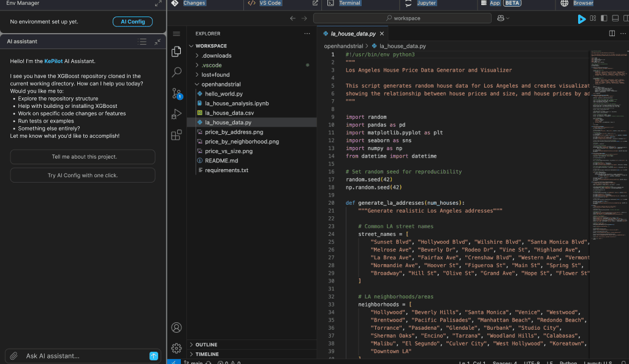Click the main branch in status bar
629x364 pixels.
point(193,362)
